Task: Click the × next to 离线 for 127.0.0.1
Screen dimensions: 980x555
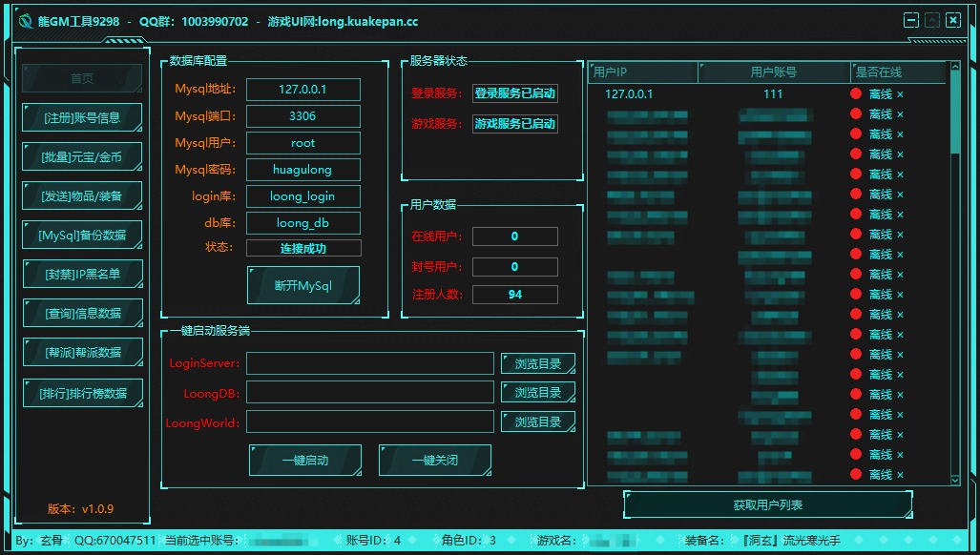Action: tap(900, 94)
